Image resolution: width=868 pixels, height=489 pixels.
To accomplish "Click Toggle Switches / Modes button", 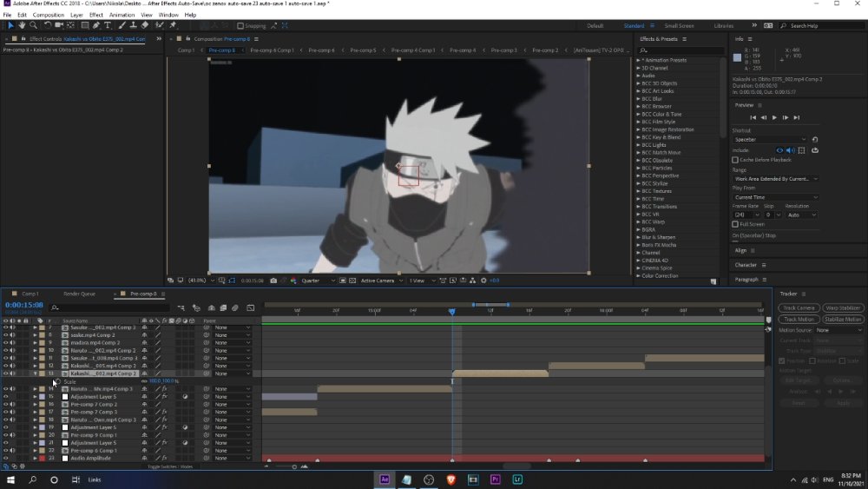I will tap(170, 466).
